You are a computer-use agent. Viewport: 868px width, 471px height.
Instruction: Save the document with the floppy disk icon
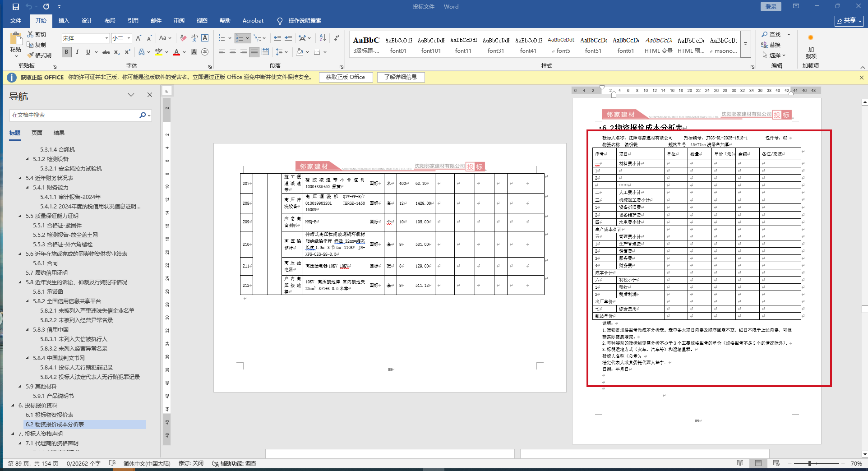click(16, 7)
